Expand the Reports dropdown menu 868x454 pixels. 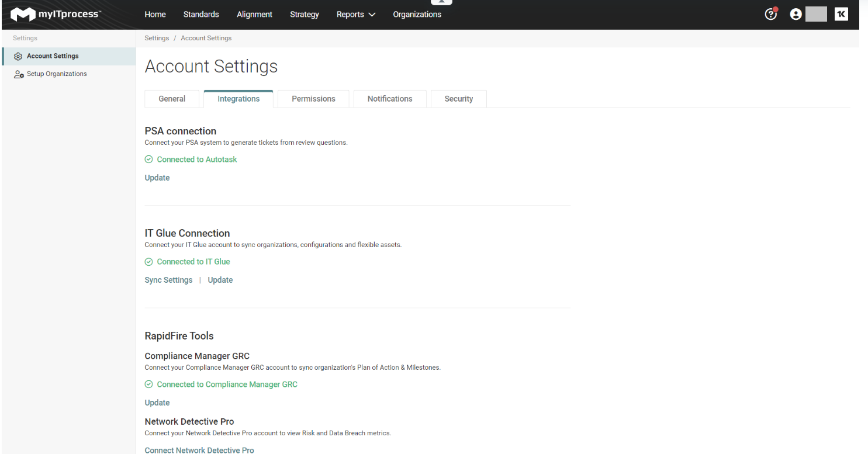(x=356, y=15)
